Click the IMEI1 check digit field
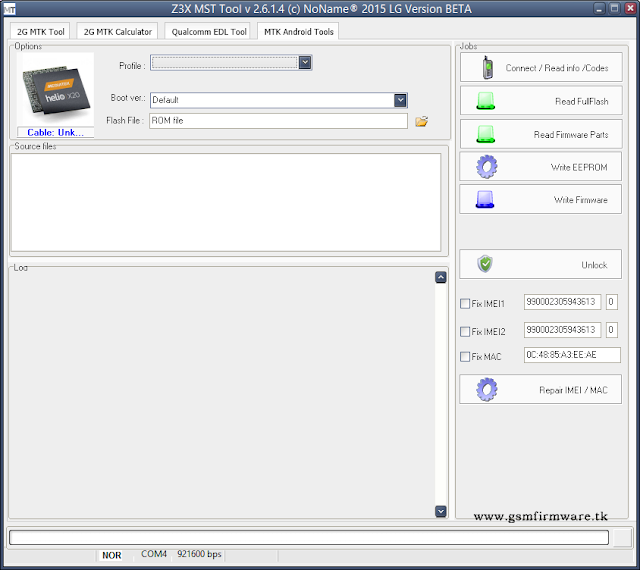The width and height of the screenshot is (640, 570). click(611, 302)
